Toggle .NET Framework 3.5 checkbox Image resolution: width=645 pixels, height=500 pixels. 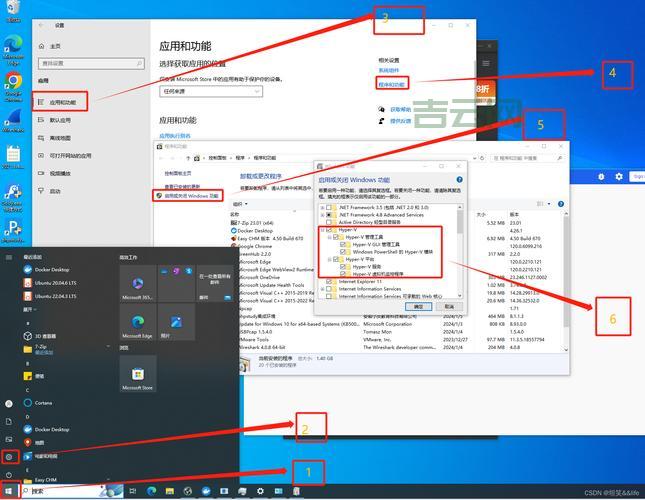click(x=329, y=208)
